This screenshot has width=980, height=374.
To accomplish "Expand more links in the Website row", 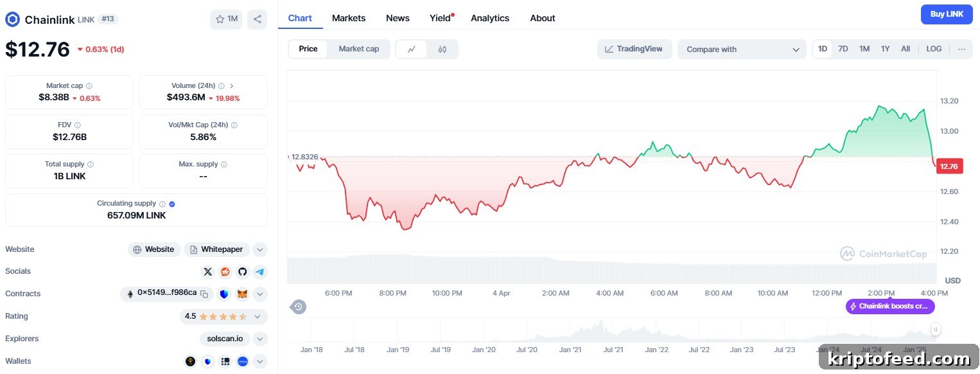I will tap(259, 249).
